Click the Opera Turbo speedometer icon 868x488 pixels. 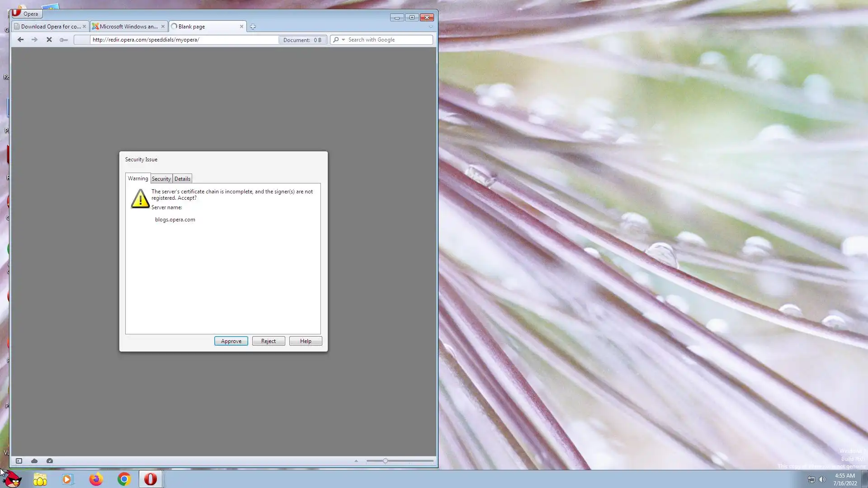(50, 461)
